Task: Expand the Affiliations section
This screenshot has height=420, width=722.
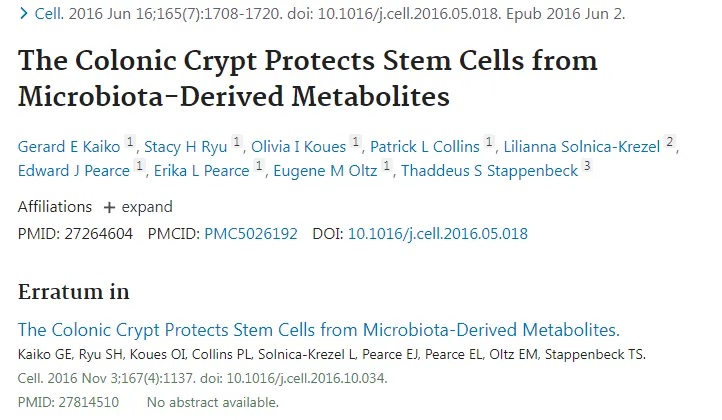Action: (140, 207)
